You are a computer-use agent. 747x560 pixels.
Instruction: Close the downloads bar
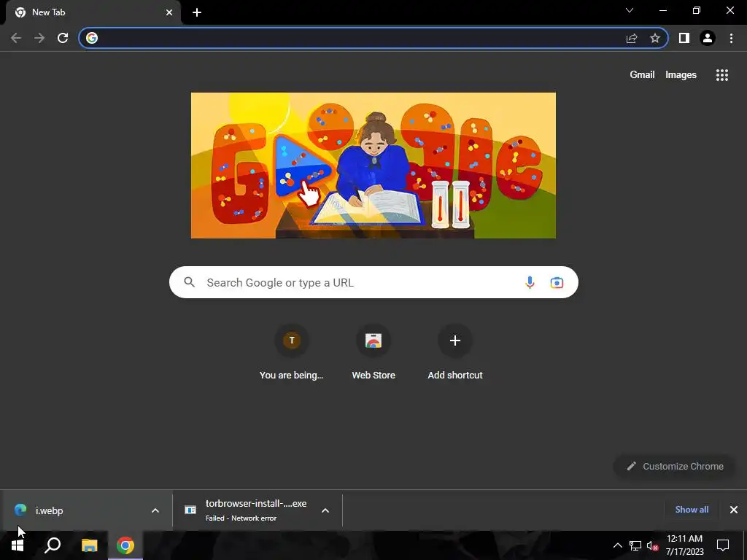pyautogui.click(x=734, y=510)
